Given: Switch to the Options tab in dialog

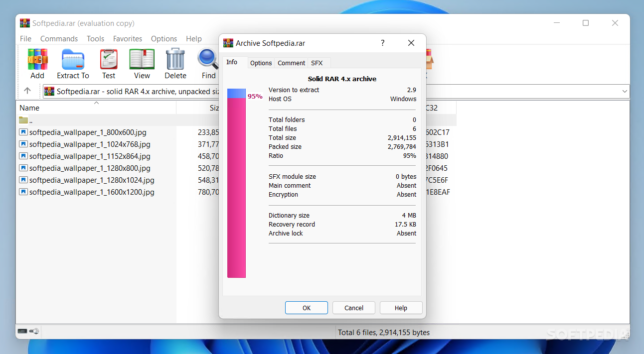Looking at the screenshot, I should click(x=261, y=63).
